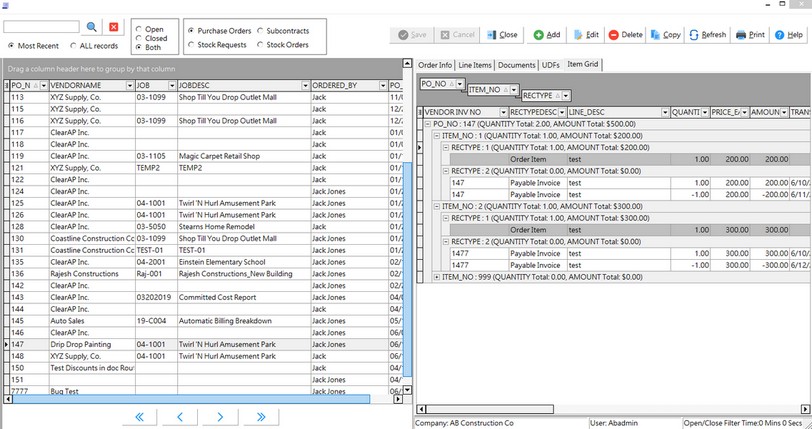Viewport: 812px width, 429px height.
Task: Open JOB column filter dropdown
Action: tap(172, 85)
